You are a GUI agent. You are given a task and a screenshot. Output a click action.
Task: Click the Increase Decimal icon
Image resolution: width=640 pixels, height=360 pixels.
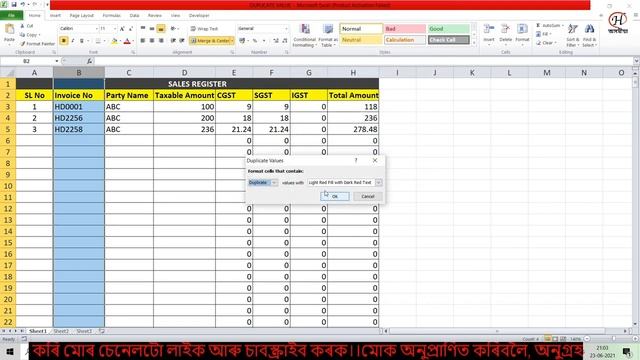pos(276,41)
